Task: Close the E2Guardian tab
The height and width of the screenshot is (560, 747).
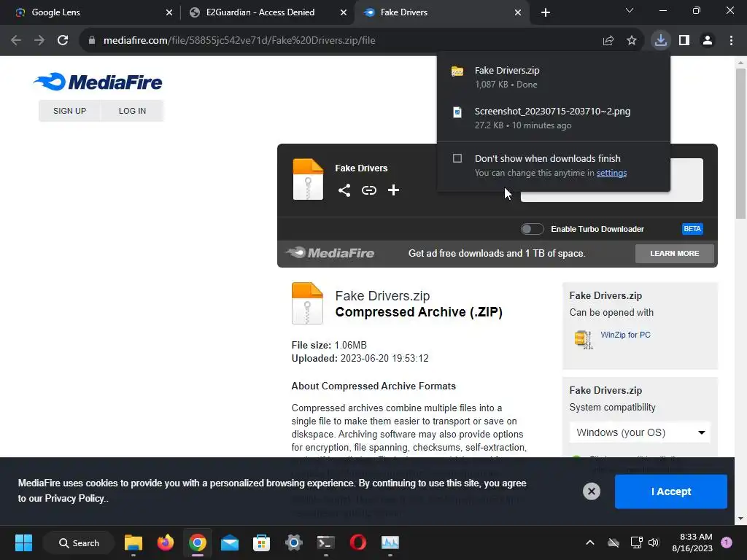Action: [x=344, y=12]
